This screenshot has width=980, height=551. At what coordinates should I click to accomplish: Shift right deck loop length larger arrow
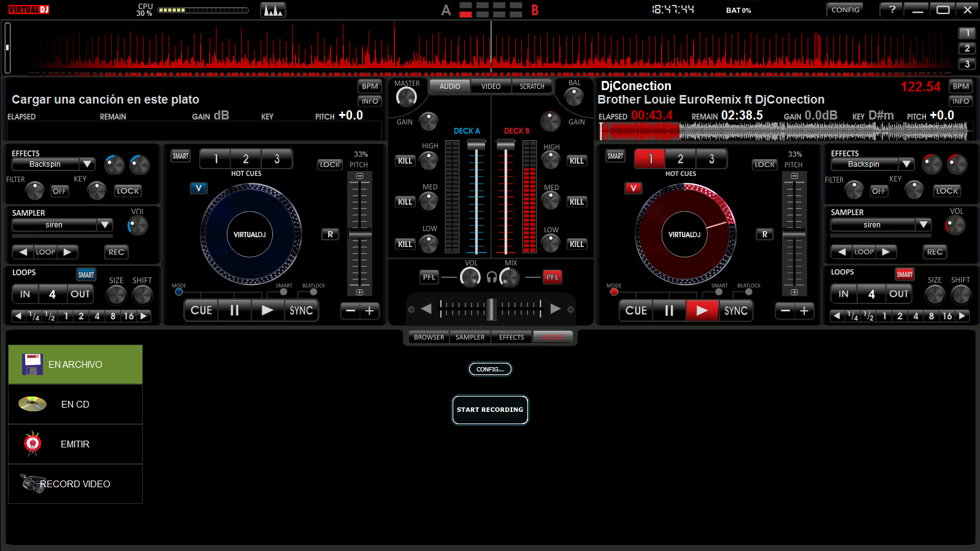point(962,316)
